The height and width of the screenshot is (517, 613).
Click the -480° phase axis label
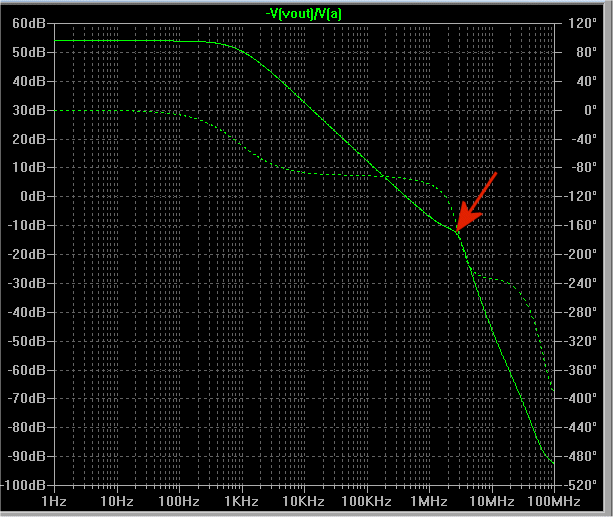click(581, 456)
